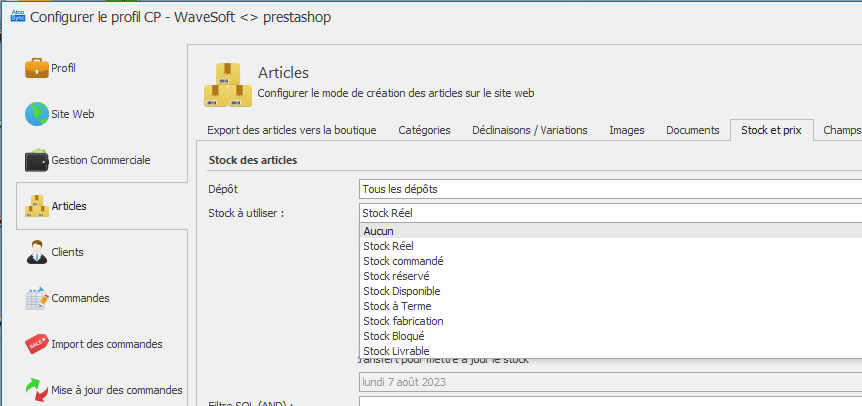Click the Stock à utiliser combo box
Image resolution: width=862 pixels, height=406 pixels.
[x=610, y=213]
